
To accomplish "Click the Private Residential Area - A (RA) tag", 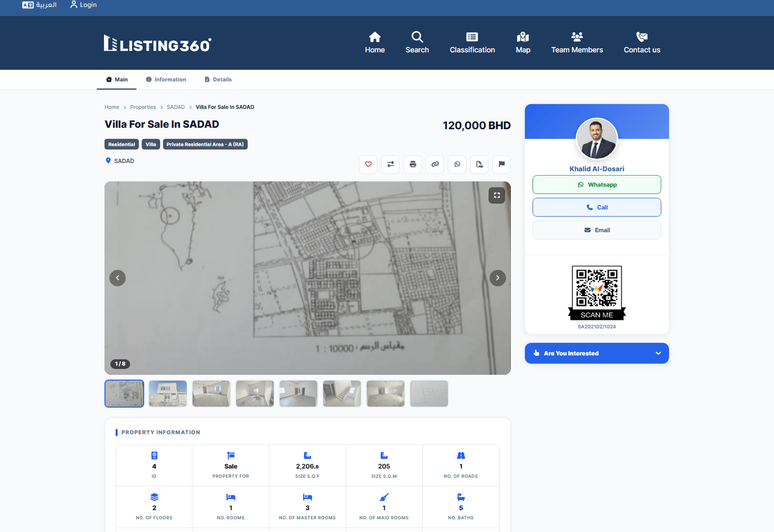I will [205, 144].
